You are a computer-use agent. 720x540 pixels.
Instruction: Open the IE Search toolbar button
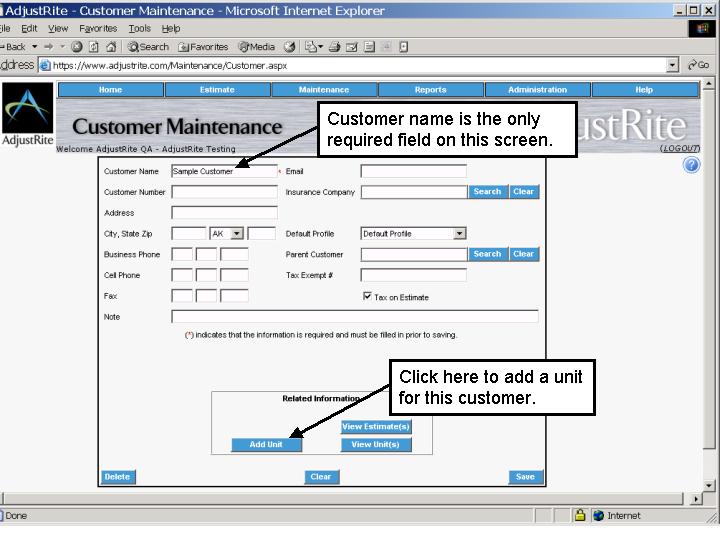click(x=148, y=47)
